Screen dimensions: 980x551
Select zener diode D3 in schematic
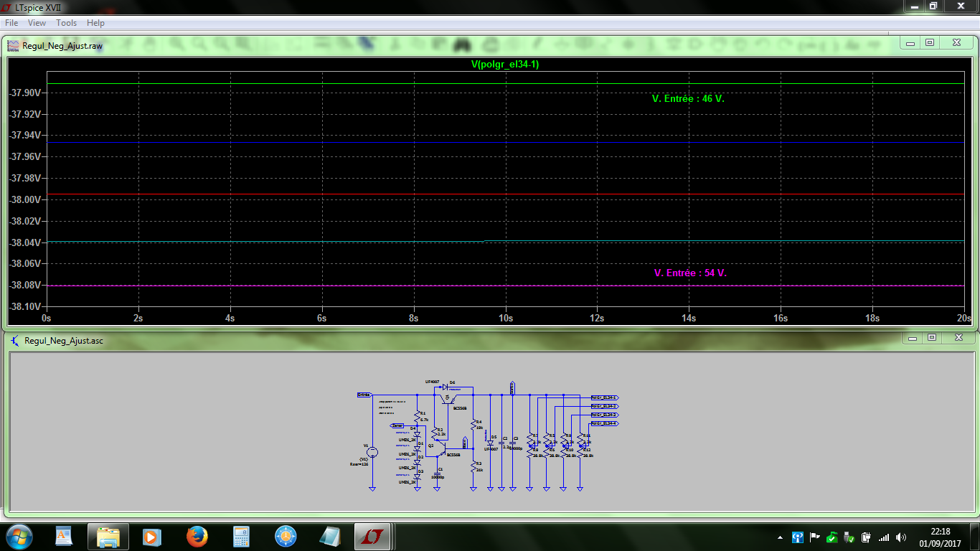418,477
